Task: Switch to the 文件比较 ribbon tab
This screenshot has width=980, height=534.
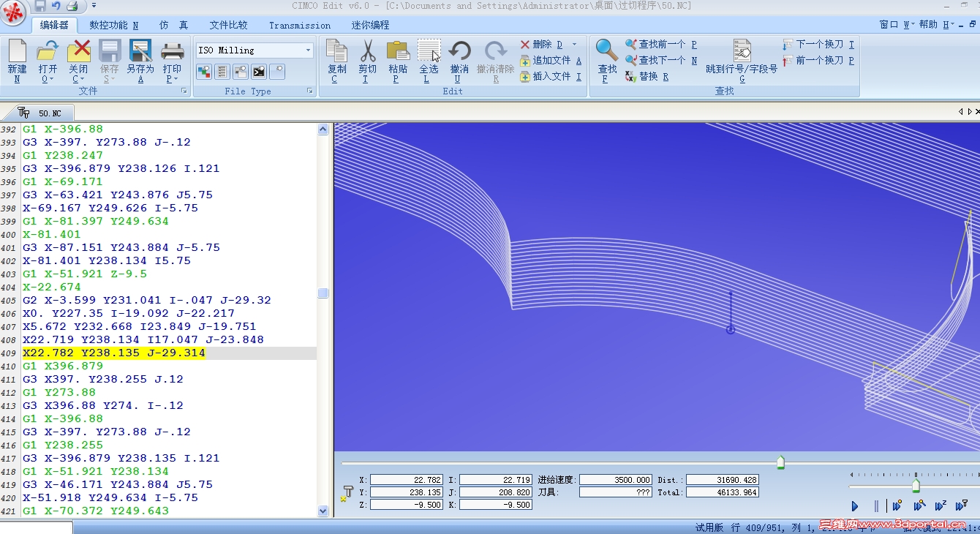Action: pos(228,25)
